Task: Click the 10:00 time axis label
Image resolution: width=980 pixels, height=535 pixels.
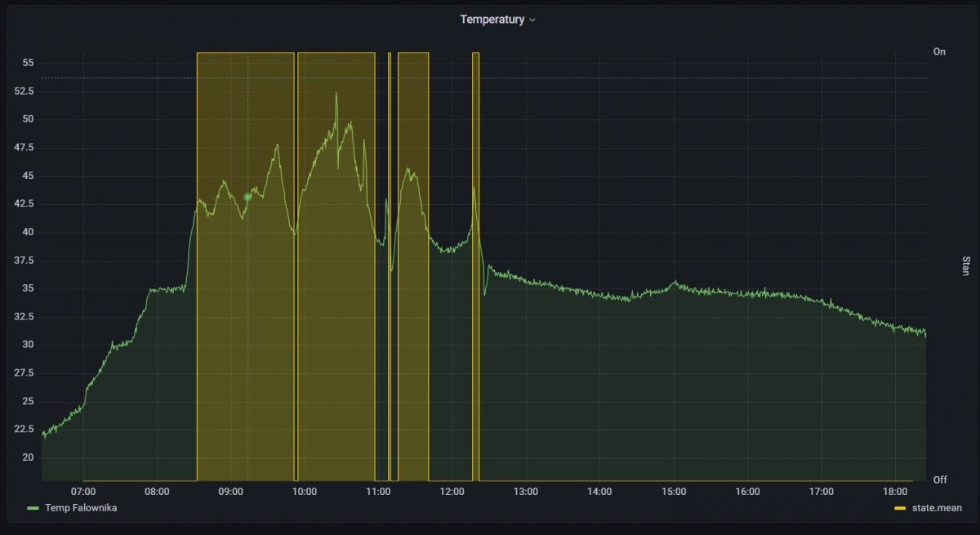Action: coord(305,492)
